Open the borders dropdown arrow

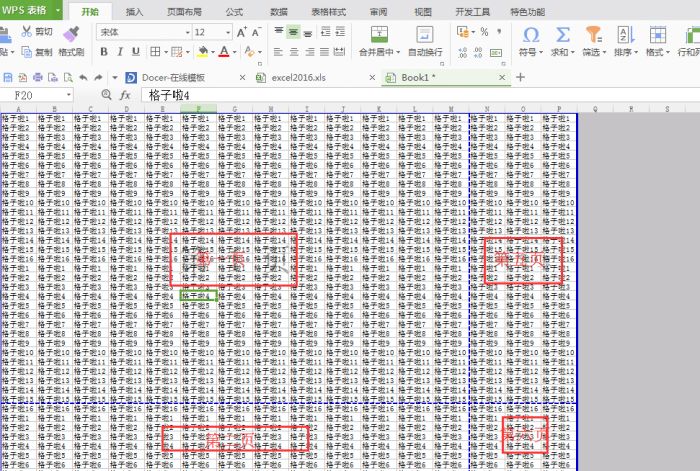[x=166, y=53]
